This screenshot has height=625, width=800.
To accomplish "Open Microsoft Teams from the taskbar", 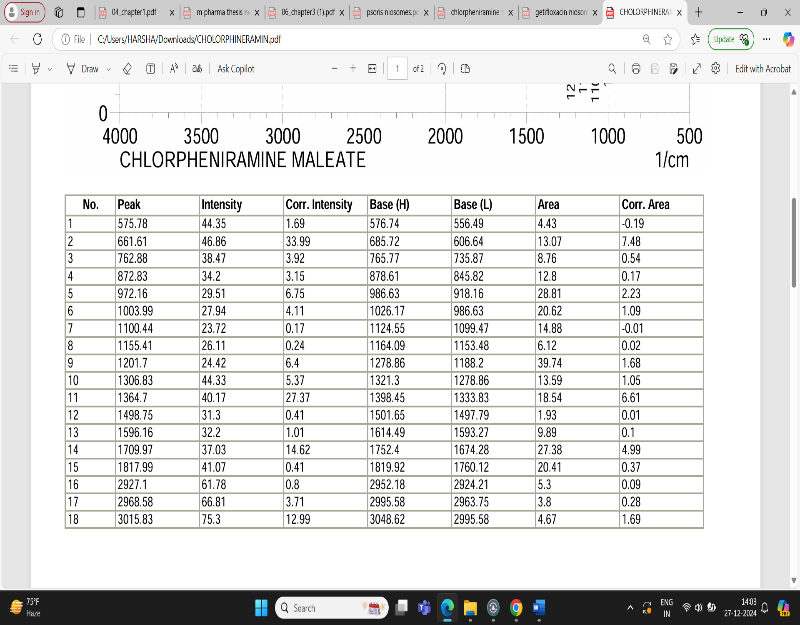I will pyautogui.click(x=424, y=608).
